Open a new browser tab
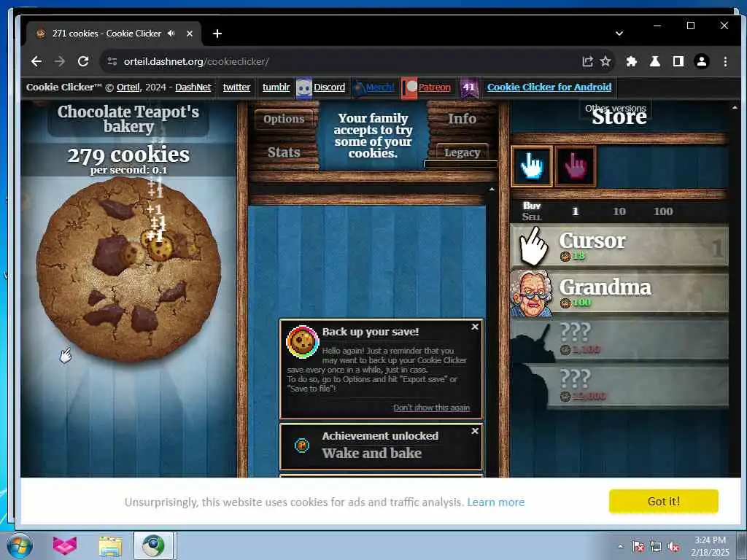Screen dimensions: 747x560 [x=217, y=34]
